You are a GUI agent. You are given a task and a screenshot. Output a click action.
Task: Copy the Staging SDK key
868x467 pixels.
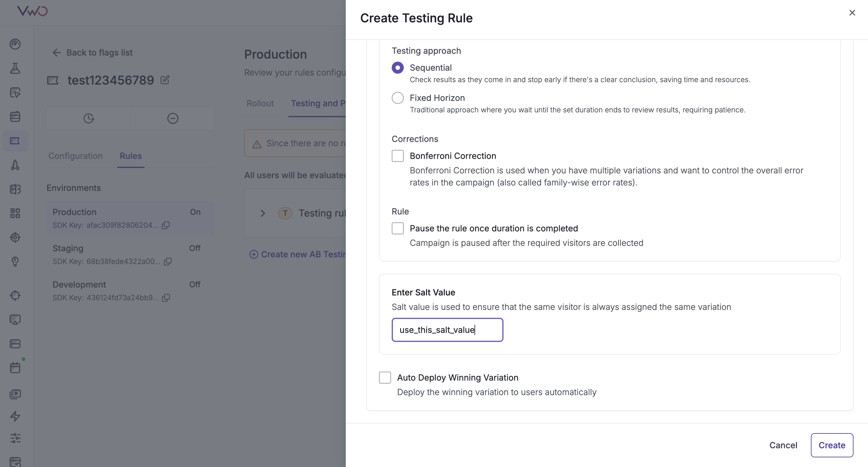point(168,262)
